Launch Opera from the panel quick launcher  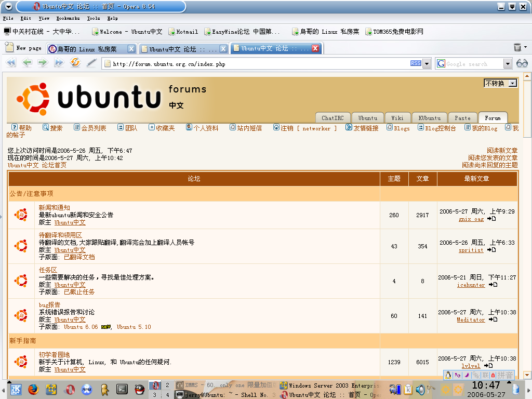[x=69, y=390]
